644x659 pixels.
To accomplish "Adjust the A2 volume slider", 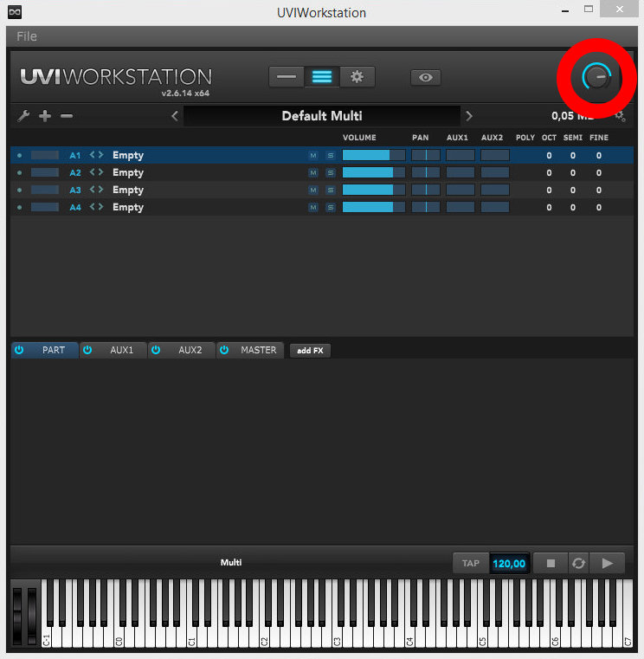I will [374, 172].
